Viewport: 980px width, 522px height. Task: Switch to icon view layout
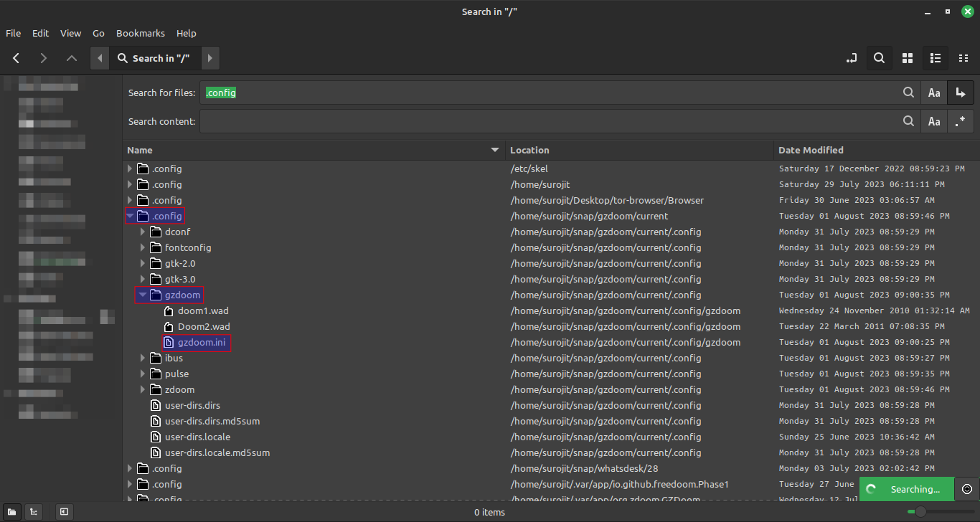[907, 58]
